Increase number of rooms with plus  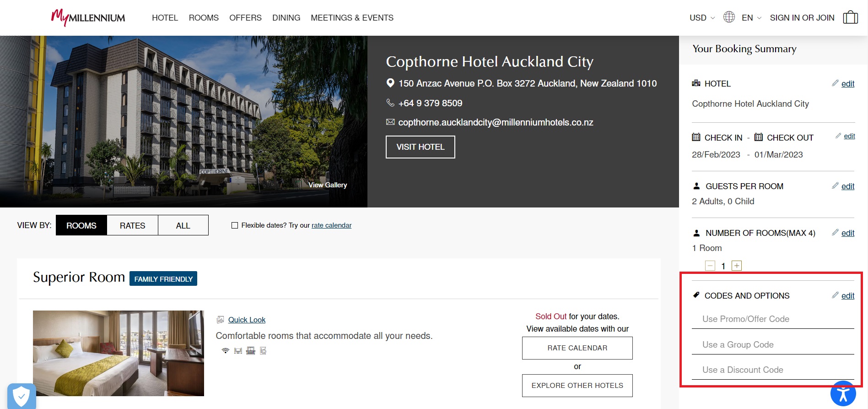pos(737,266)
